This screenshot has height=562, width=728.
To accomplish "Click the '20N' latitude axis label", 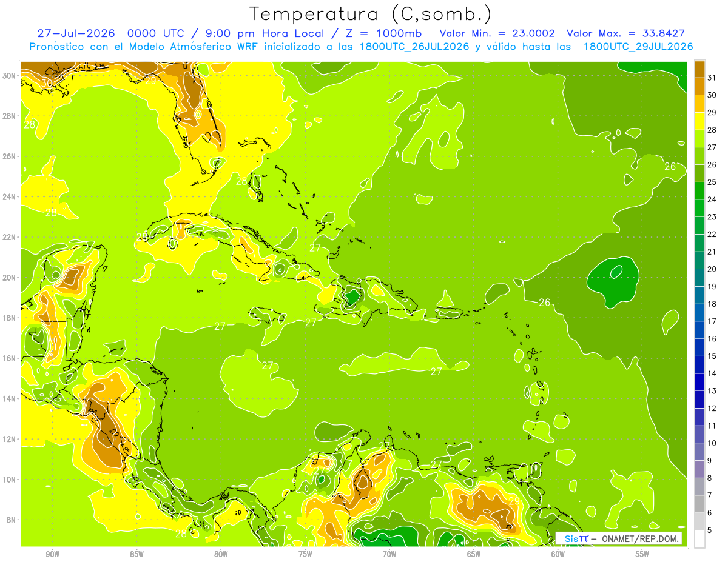I will click(10, 278).
